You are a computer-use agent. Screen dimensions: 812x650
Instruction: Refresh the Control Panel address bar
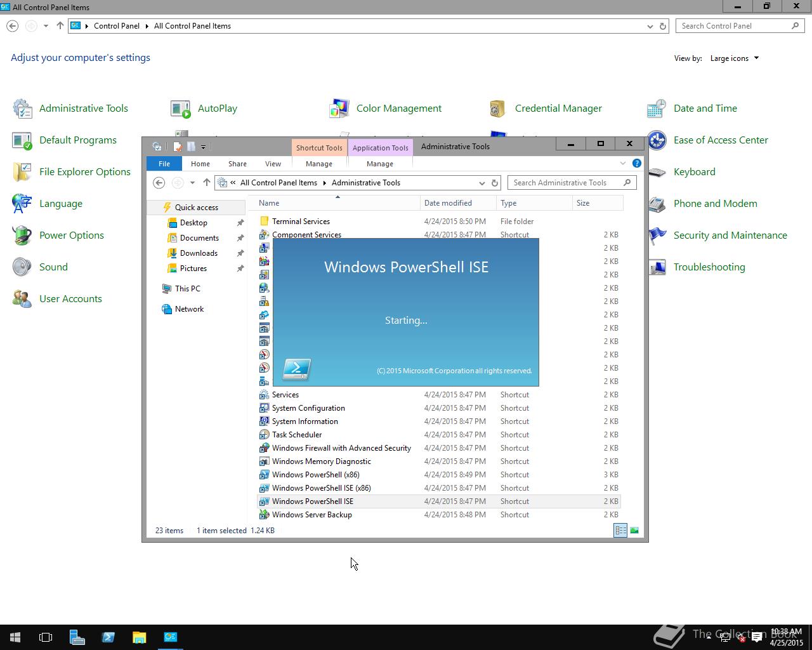click(663, 26)
